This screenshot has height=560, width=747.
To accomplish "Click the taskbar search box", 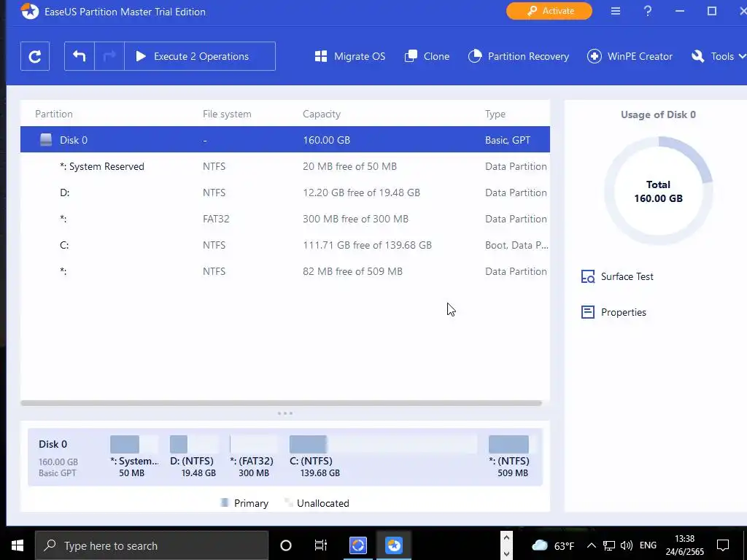I will (x=152, y=545).
